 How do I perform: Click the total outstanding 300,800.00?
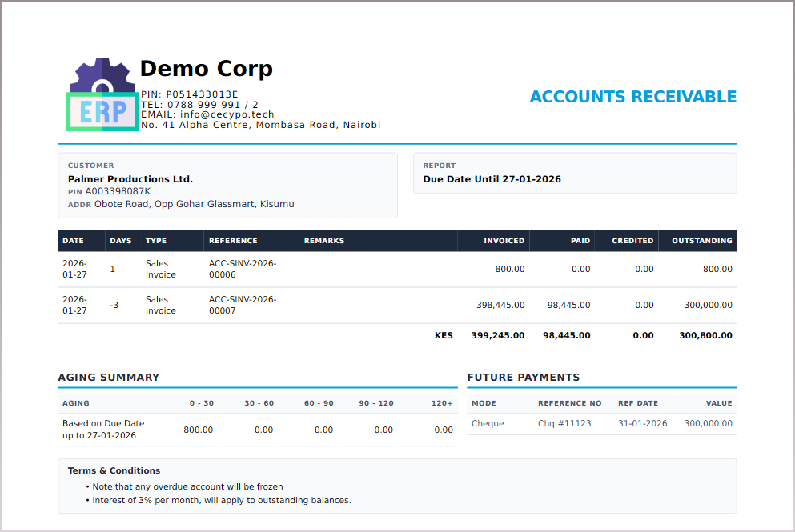click(x=706, y=335)
